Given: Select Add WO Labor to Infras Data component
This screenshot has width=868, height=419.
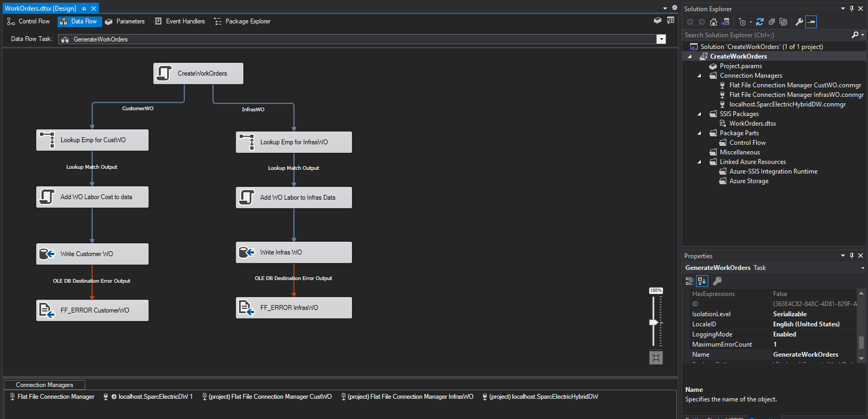Looking at the screenshot, I should coord(294,198).
